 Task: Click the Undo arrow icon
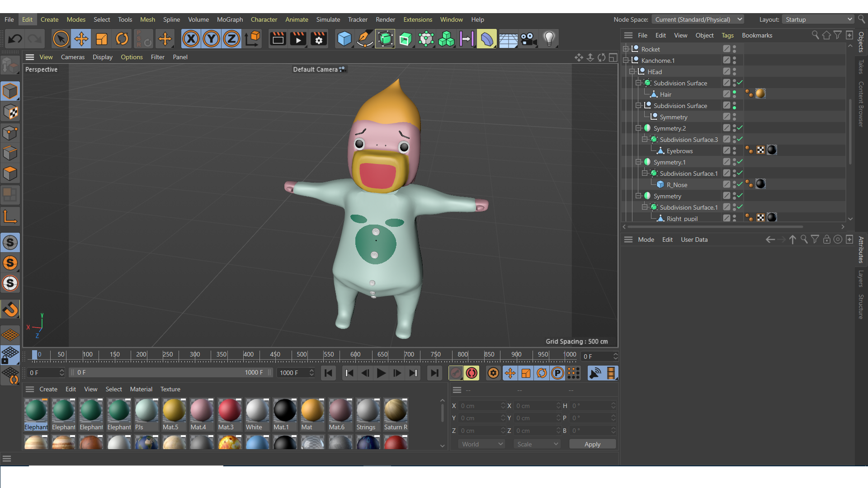click(15, 39)
